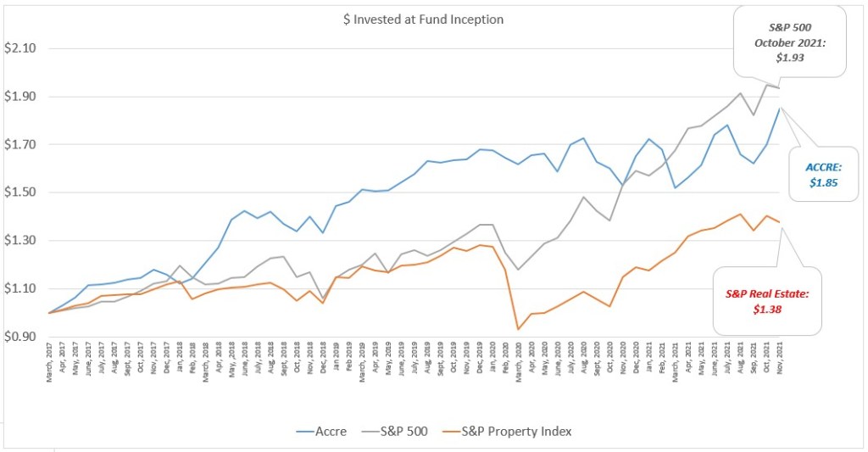
Task: Click the Nov 2021 label ending the x-axis
Action: pos(780,360)
